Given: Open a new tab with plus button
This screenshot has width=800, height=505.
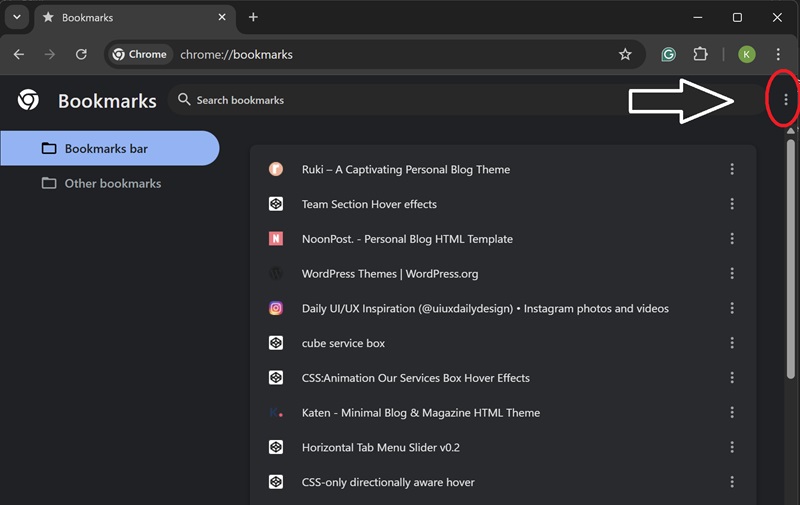Looking at the screenshot, I should click(253, 17).
